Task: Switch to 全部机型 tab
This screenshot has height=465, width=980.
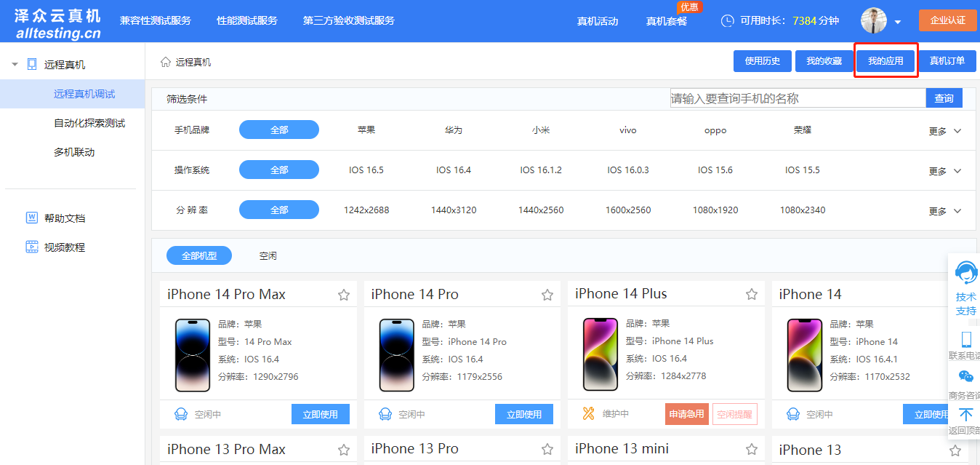Action: click(199, 255)
